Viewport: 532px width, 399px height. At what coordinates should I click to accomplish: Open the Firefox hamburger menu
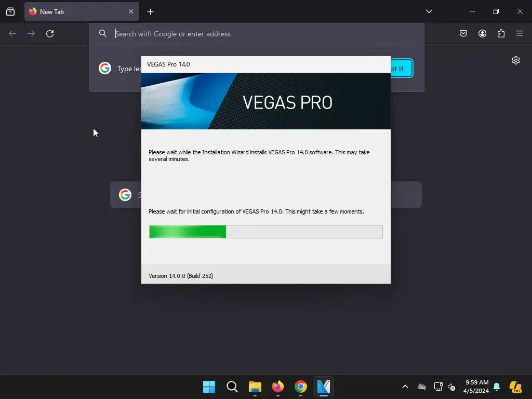pyautogui.click(x=520, y=33)
